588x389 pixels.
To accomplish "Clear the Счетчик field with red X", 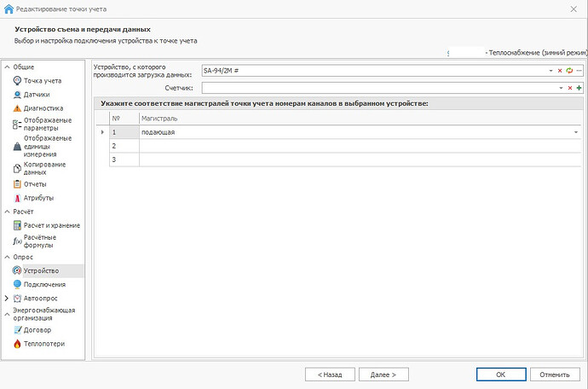I will coord(569,88).
